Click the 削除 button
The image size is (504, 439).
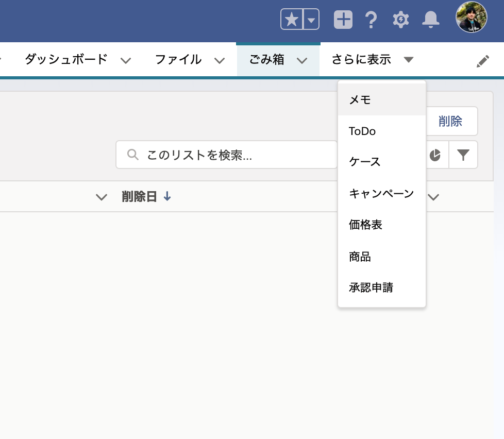(x=450, y=121)
